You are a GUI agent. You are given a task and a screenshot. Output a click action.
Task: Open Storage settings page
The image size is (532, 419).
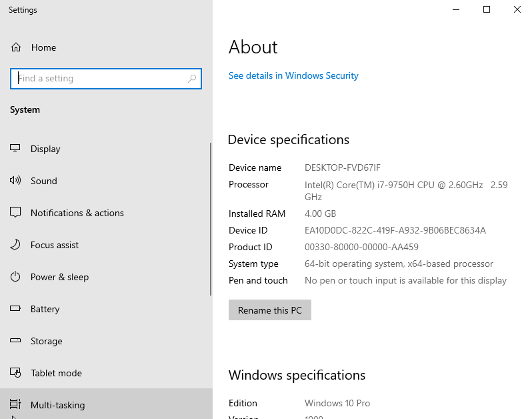coord(105,341)
